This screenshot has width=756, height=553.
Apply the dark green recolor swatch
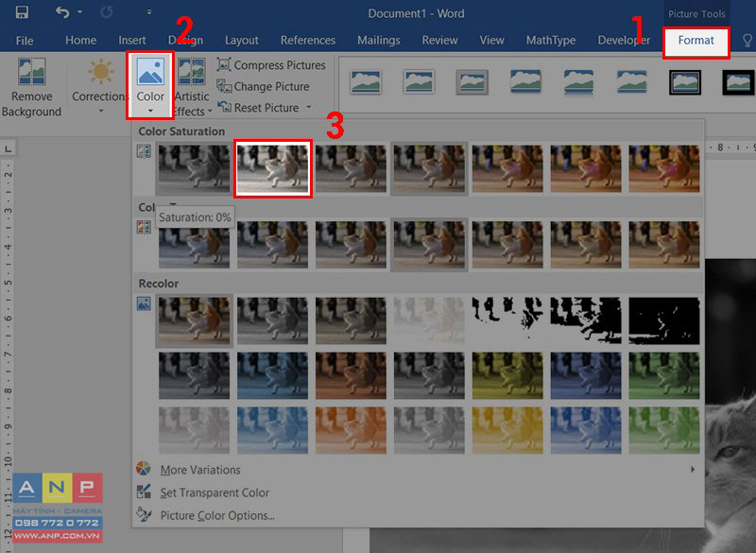point(664,375)
